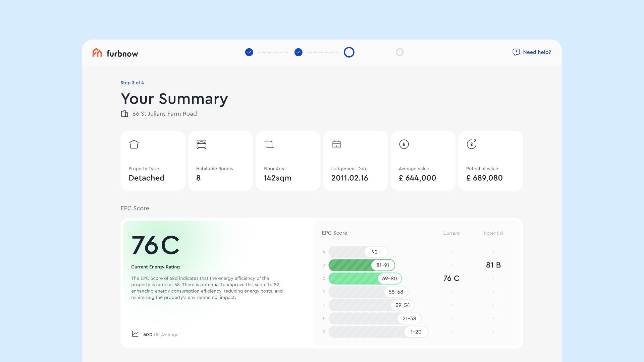Click the current score 76 C in chart
The image size is (644, 362).
click(x=451, y=278)
